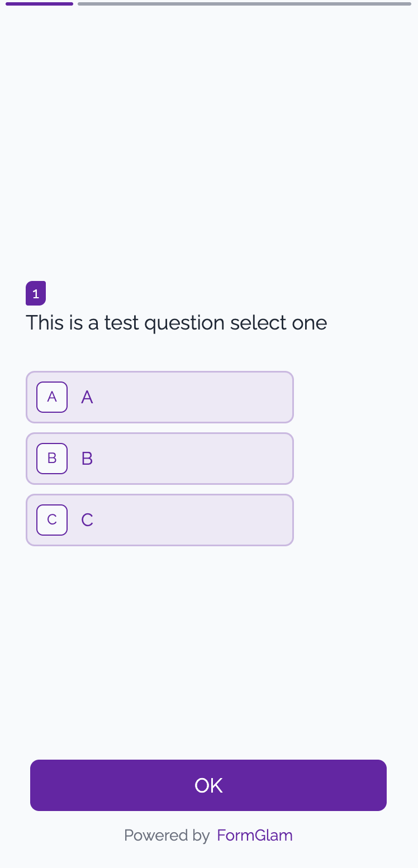Click the square "A" key badge
The width and height of the screenshot is (418, 868).
52,397
